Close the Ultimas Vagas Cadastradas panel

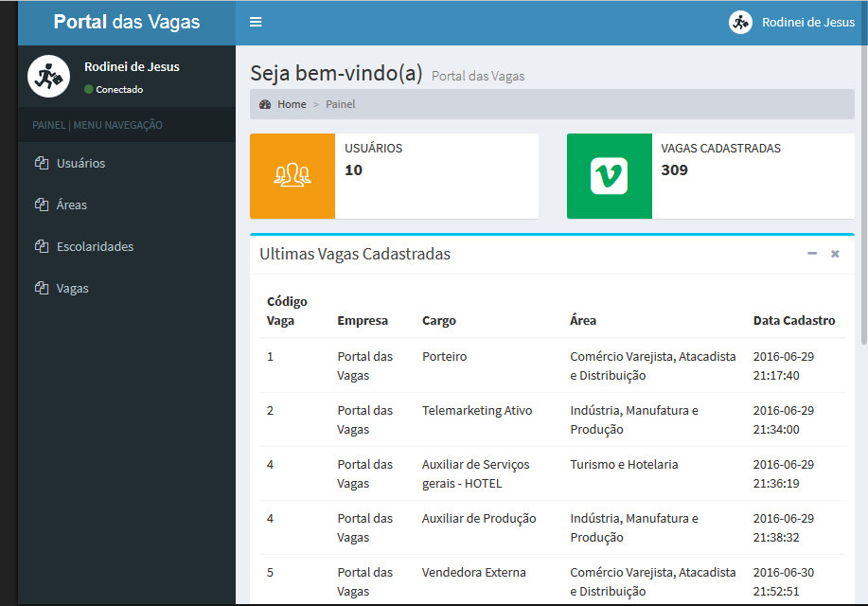point(835,254)
